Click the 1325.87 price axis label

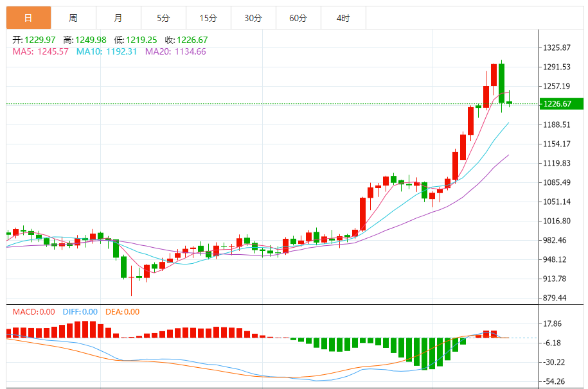click(x=557, y=48)
